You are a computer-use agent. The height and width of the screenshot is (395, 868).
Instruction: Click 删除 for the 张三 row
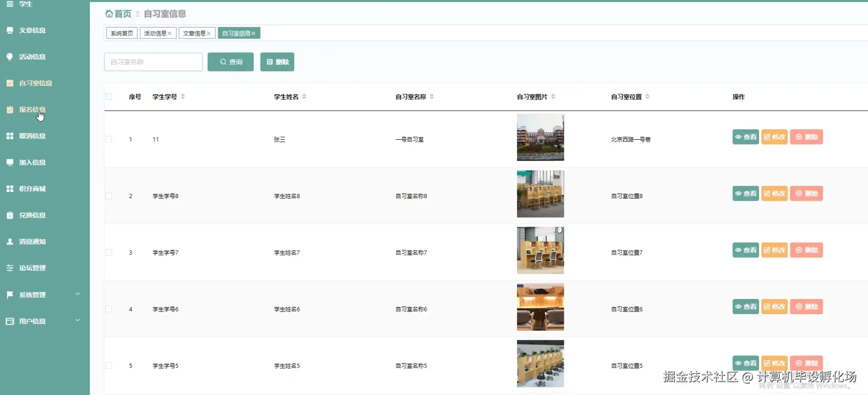(806, 137)
